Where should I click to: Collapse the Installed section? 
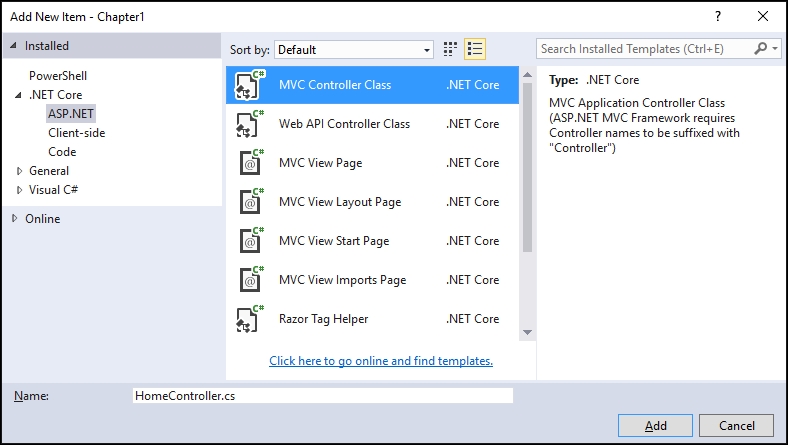14,45
